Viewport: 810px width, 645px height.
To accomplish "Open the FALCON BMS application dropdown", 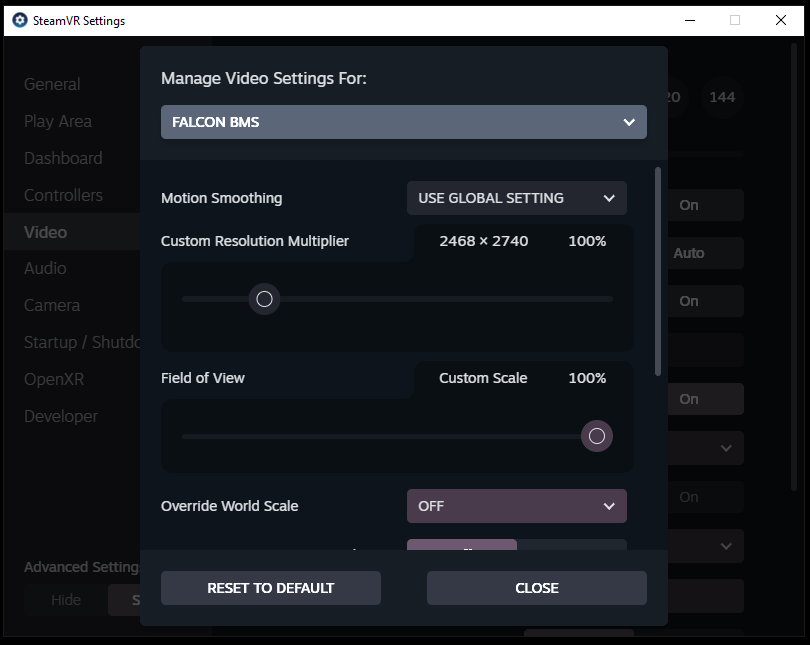I will (x=403, y=122).
